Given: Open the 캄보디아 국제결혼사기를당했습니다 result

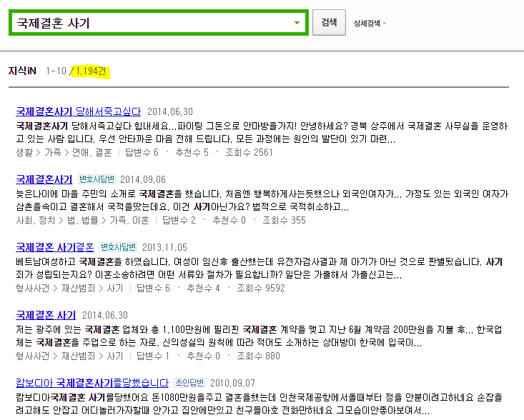Looking at the screenshot, I should pos(92,383).
